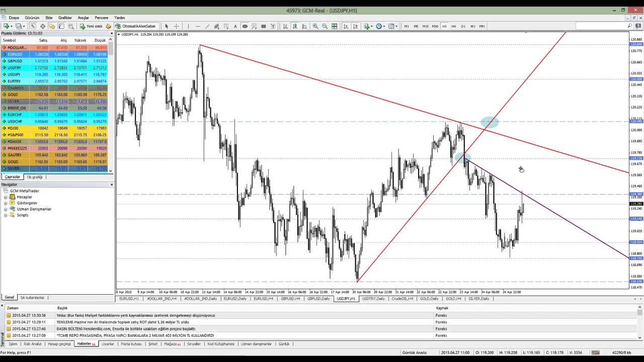
Task: Open the Grafikler menu
Action: [65, 18]
